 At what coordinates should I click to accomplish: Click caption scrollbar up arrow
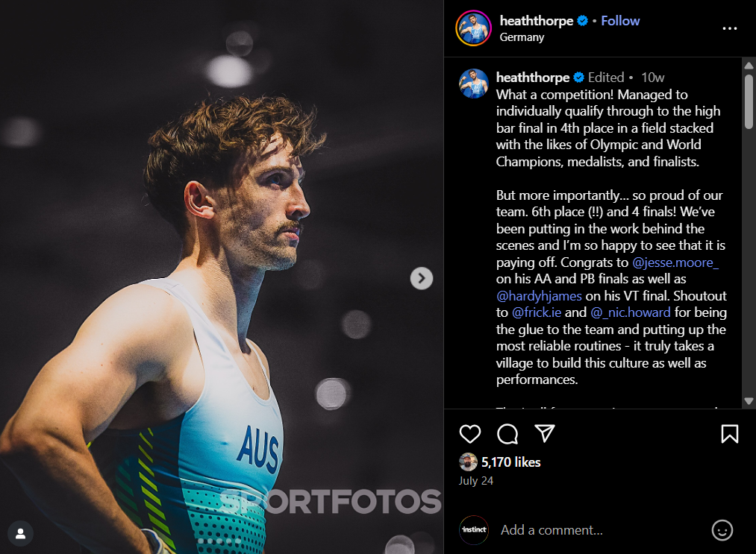[749, 65]
